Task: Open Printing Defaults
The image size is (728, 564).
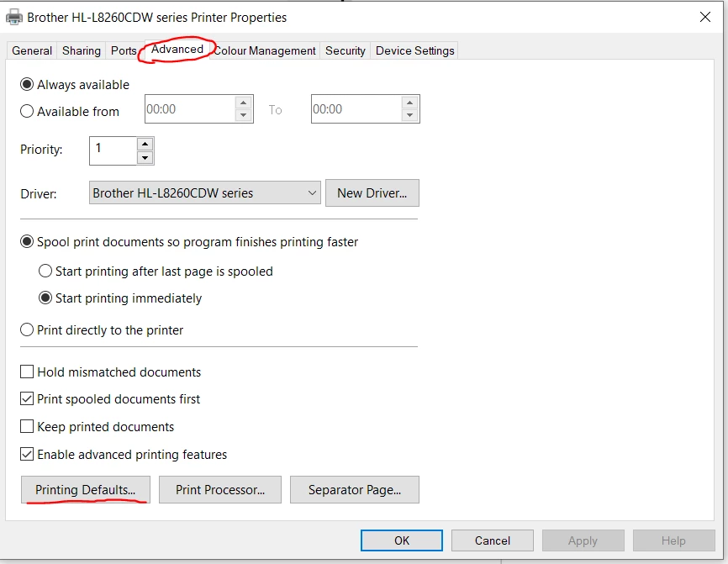Action: coord(86,490)
